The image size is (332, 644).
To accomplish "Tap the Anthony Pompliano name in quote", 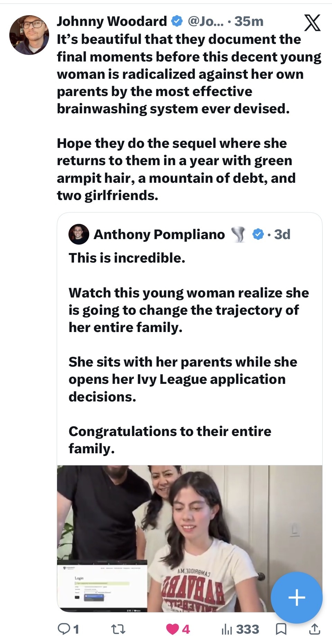I will click(x=159, y=234).
